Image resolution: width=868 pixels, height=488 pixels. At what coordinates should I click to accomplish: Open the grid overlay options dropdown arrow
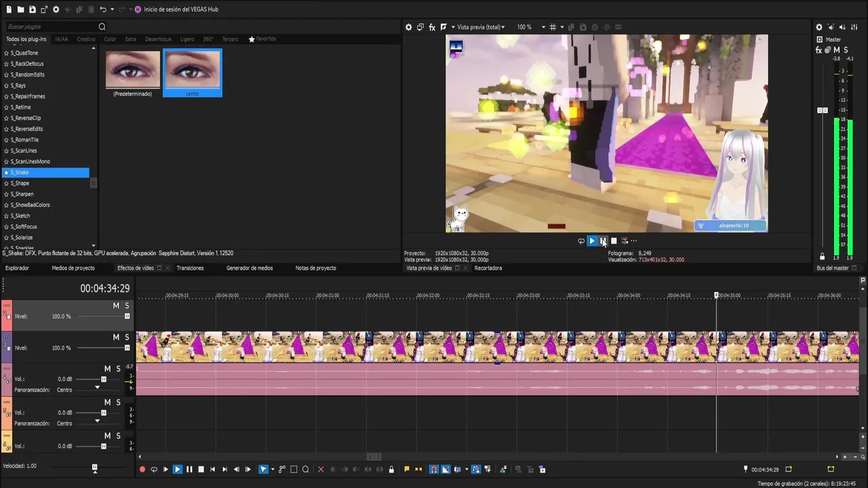click(562, 27)
